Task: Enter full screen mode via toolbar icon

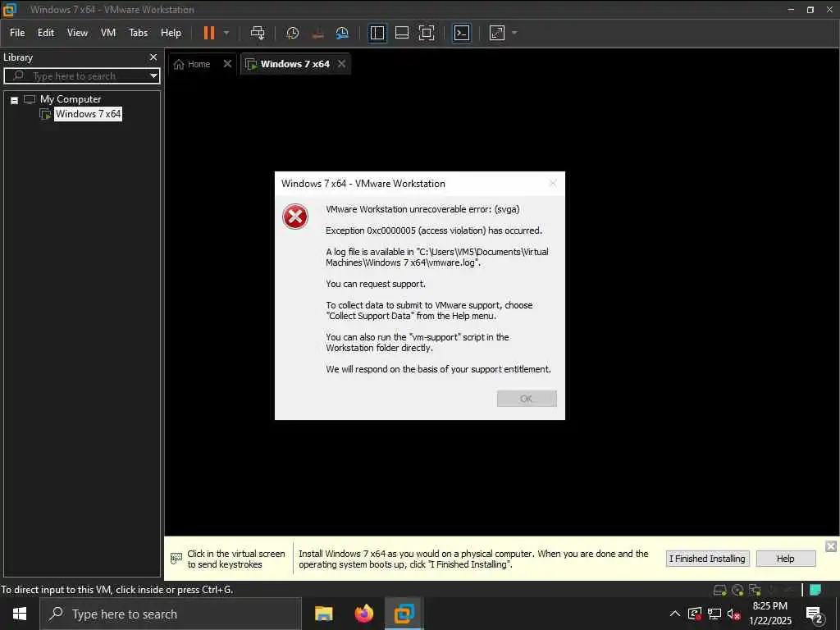Action: tap(427, 33)
